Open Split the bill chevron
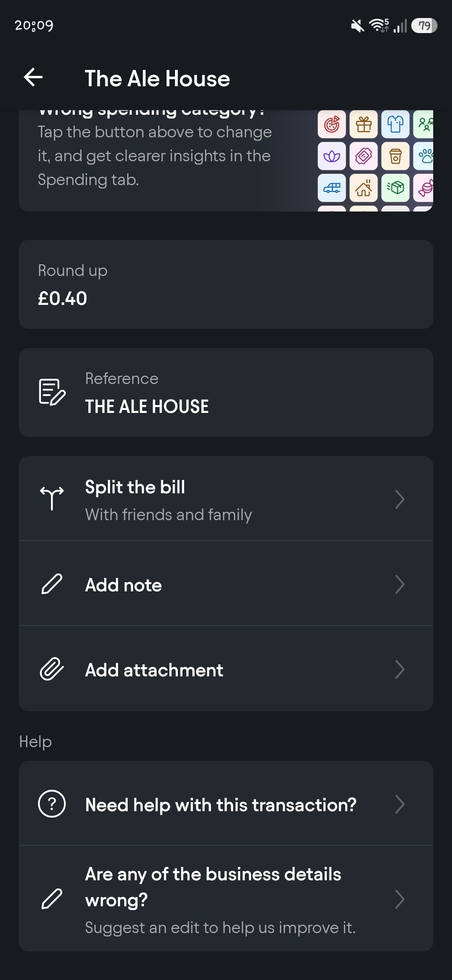The width and height of the screenshot is (452, 980). [400, 499]
